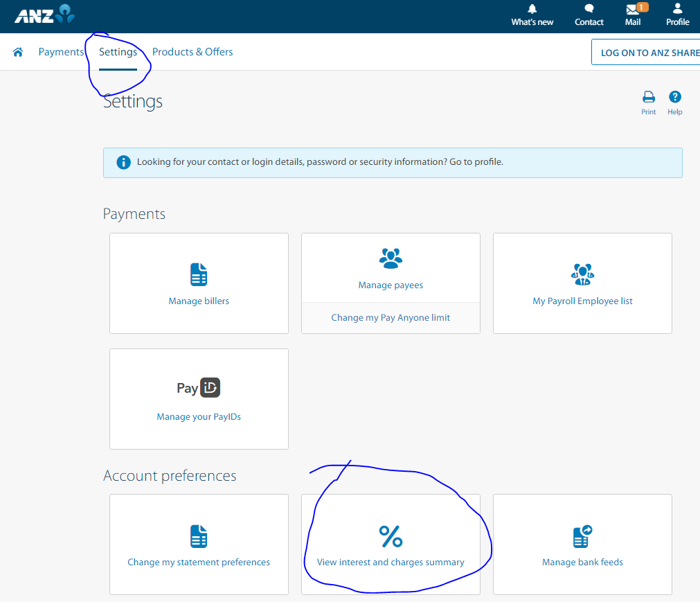Click the Manage billers document icon
Screen dimensions: 700x602
click(199, 274)
